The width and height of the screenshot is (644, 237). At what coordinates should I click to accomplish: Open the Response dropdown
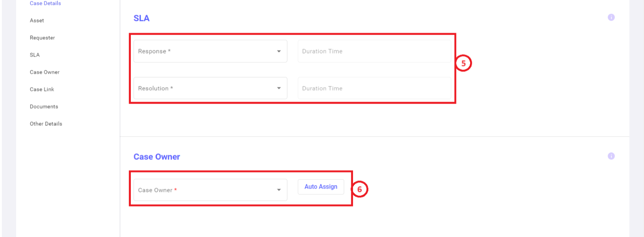[x=210, y=51]
